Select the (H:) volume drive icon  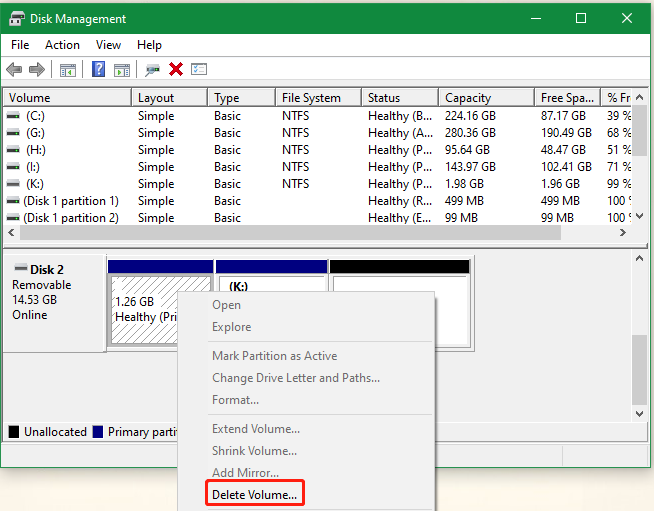[13, 150]
